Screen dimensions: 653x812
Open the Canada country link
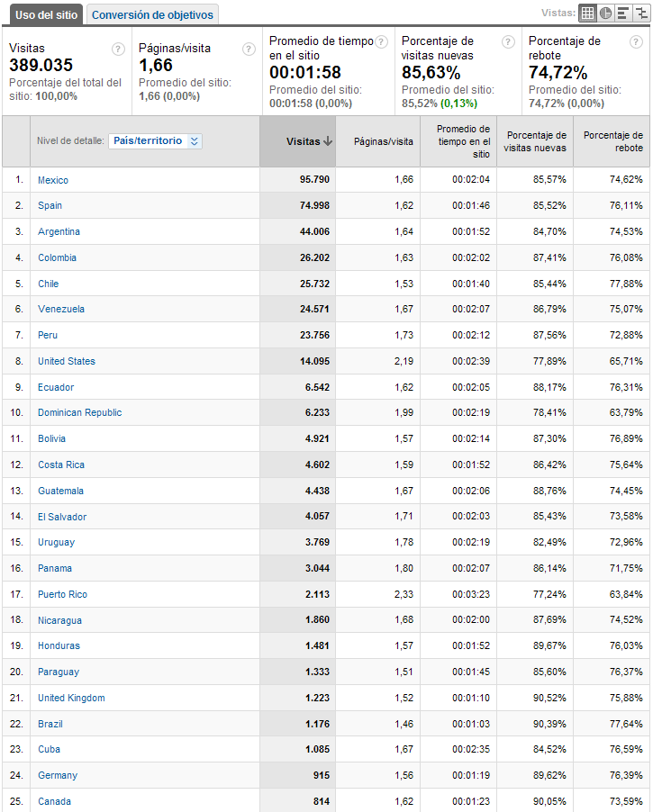click(54, 801)
